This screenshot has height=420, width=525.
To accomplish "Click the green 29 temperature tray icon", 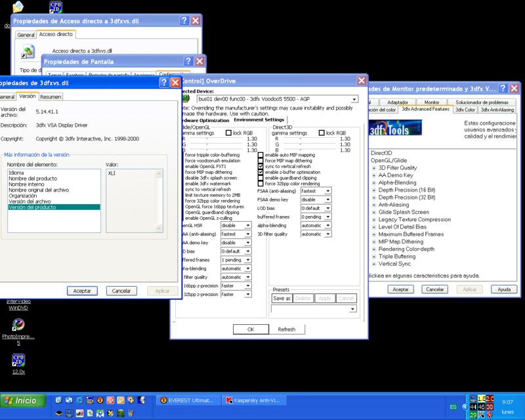I will tap(473, 415).
